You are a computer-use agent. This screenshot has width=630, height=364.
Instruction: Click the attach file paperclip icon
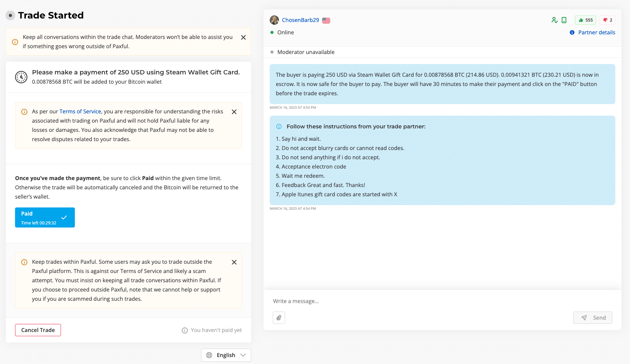279,318
